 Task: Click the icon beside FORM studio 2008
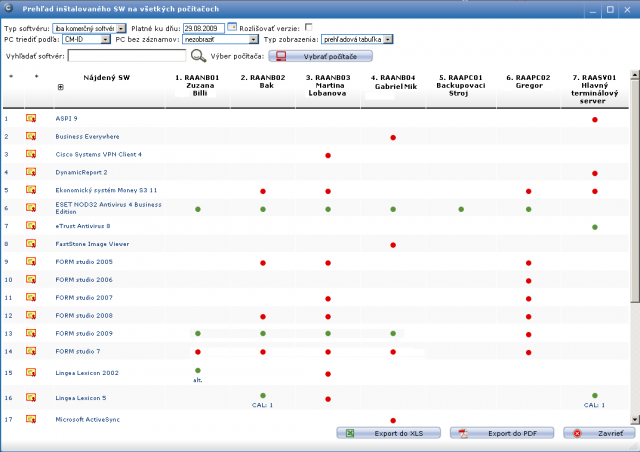tap(31, 316)
